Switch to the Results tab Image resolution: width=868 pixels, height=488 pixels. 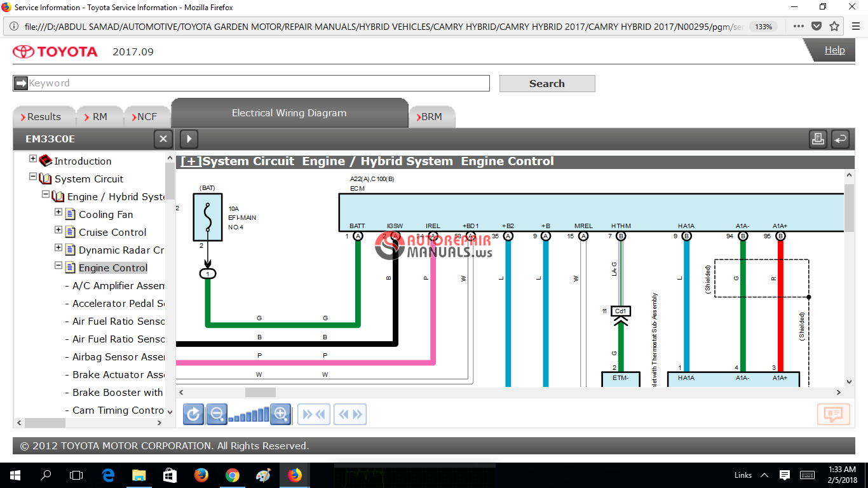pyautogui.click(x=44, y=117)
